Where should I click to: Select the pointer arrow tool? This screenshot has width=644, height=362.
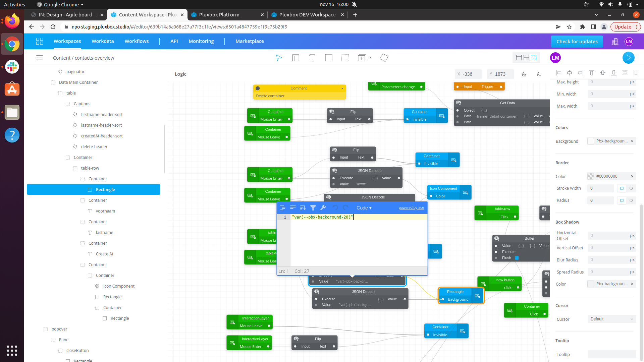pyautogui.click(x=279, y=58)
